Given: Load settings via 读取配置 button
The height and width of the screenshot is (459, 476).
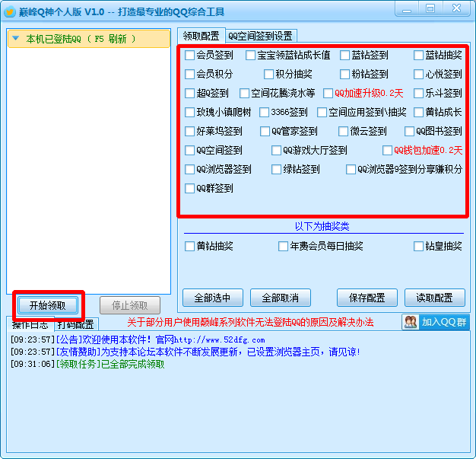Looking at the screenshot, I should (435, 298).
